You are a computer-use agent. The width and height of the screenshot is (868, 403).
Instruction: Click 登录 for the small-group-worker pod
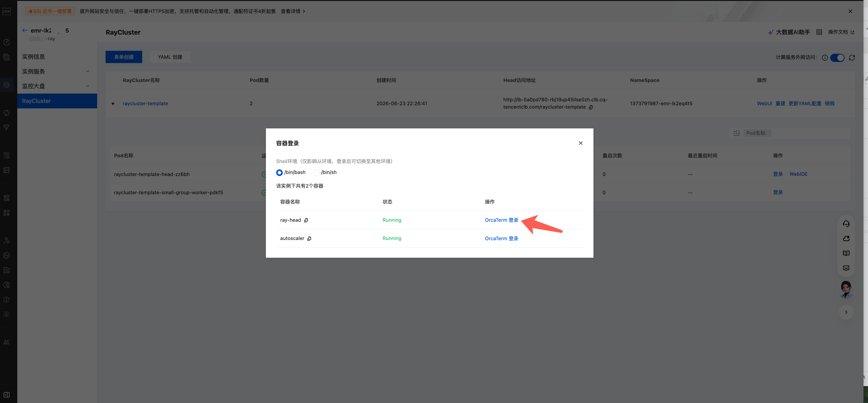tap(778, 192)
